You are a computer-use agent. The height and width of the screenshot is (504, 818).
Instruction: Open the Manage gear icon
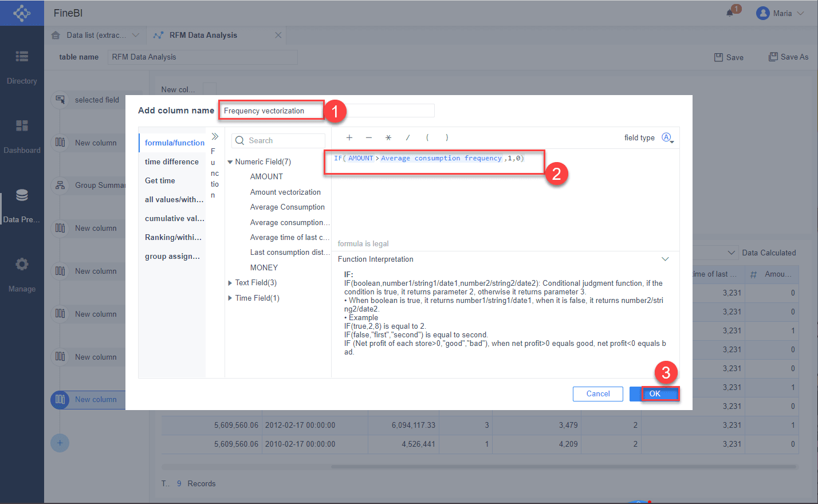pyautogui.click(x=22, y=264)
